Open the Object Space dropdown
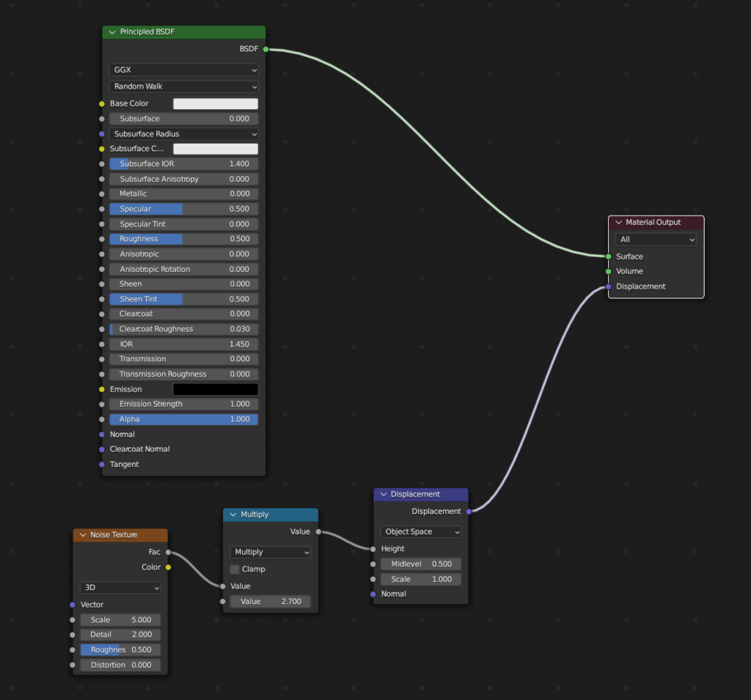 click(x=421, y=532)
